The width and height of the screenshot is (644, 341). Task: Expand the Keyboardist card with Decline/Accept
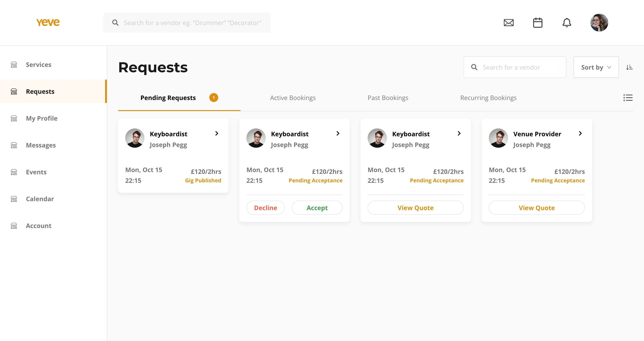pyautogui.click(x=338, y=134)
